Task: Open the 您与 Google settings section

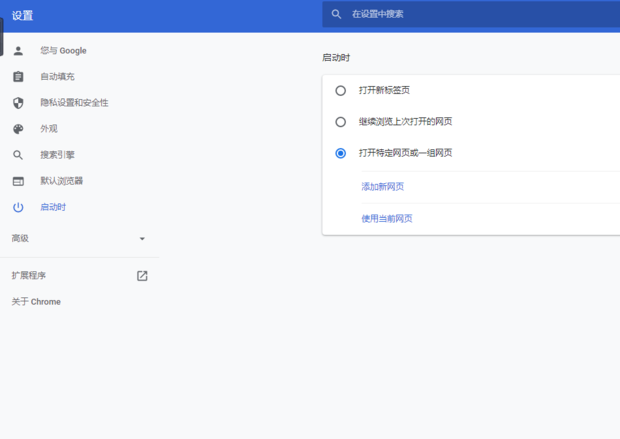Action: (63, 51)
